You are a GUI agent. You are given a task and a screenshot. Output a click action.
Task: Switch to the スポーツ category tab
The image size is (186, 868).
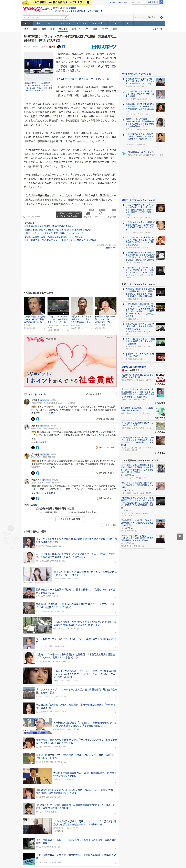point(76,29)
